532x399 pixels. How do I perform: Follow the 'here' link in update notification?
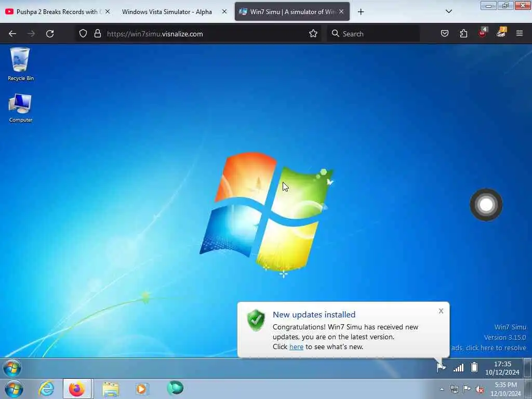(x=296, y=347)
